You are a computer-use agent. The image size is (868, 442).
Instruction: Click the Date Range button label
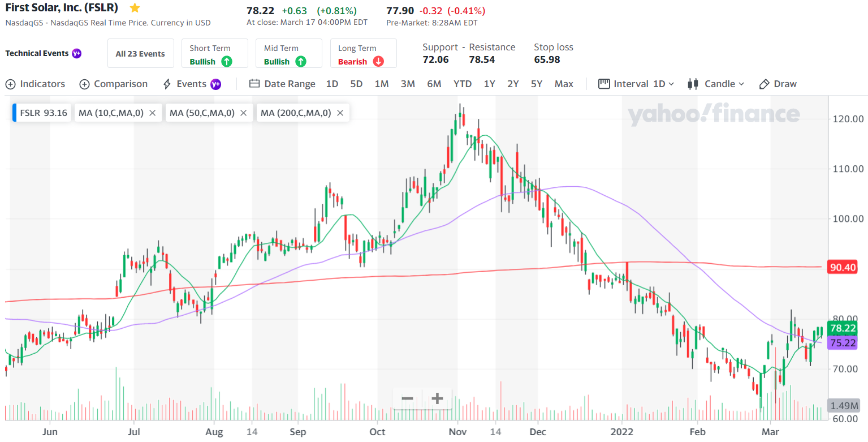[x=290, y=84]
